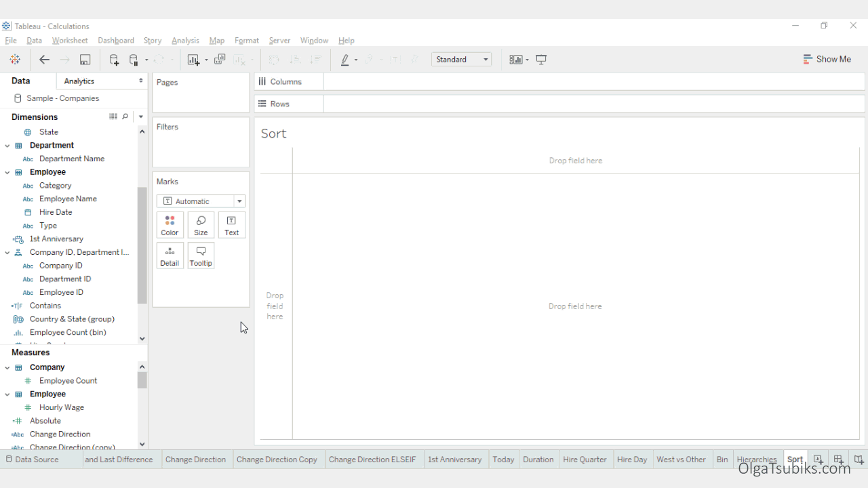Image resolution: width=868 pixels, height=488 pixels.
Task: Collapse the Employee dimension folder
Action: pos(7,172)
